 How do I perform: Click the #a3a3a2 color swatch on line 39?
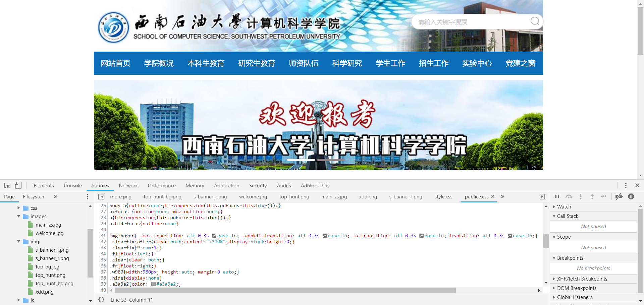153,284
